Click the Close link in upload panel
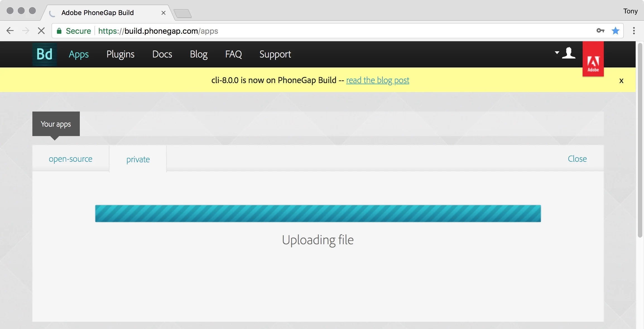The width and height of the screenshot is (644, 329). click(577, 159)
